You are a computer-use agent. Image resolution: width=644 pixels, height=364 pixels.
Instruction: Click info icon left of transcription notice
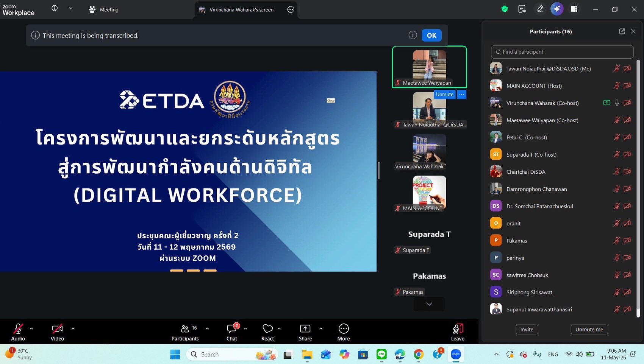pyautogui.click(x=35, y=35)
